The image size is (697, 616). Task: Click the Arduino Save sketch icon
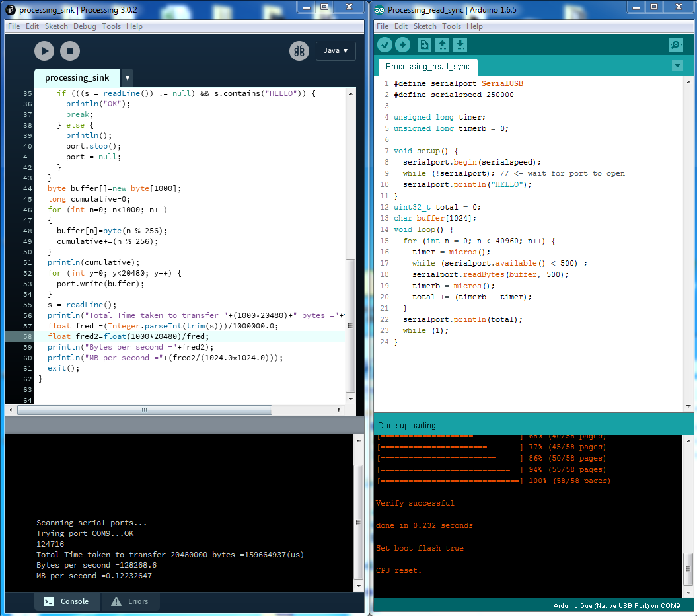tap(460, 44)
